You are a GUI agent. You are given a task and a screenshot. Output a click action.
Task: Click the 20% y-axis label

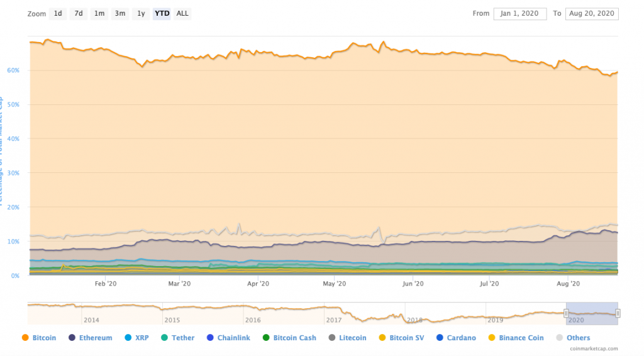[13, 208]
